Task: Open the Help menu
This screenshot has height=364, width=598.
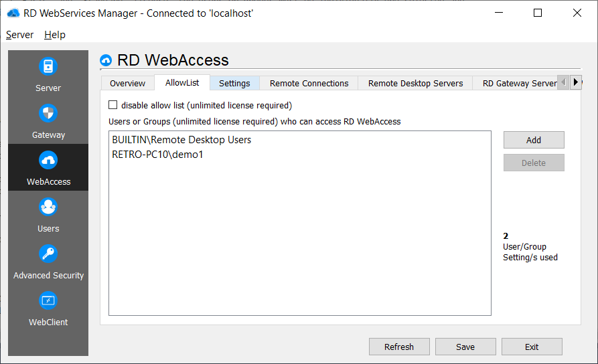Action: tap(55, 35)
